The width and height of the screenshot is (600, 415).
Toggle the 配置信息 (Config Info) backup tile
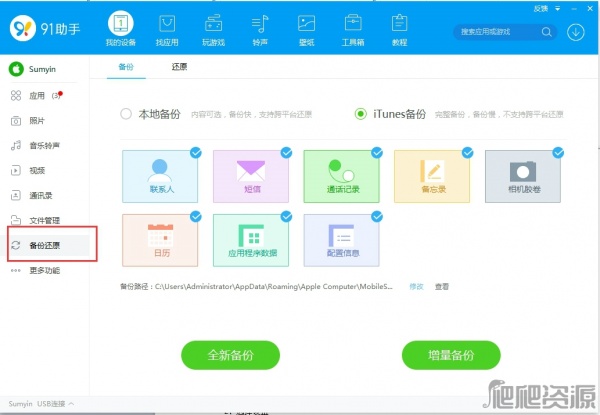[341, 240]
